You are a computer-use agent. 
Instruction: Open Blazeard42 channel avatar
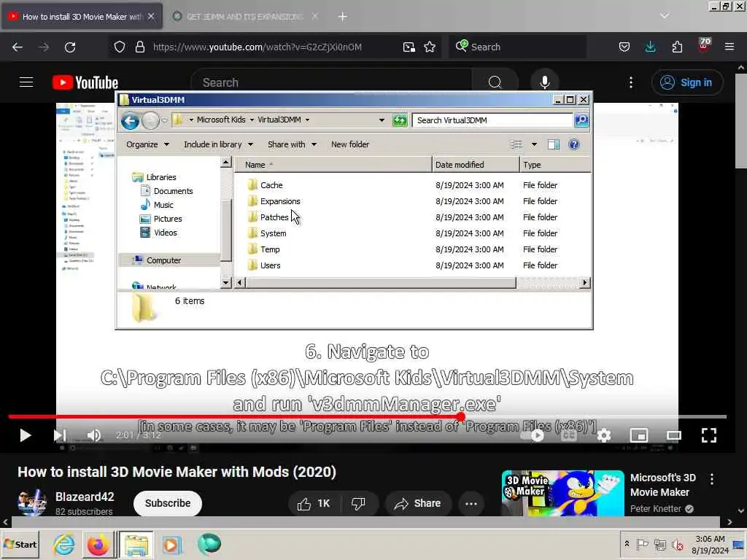click(x=32, y=502)
